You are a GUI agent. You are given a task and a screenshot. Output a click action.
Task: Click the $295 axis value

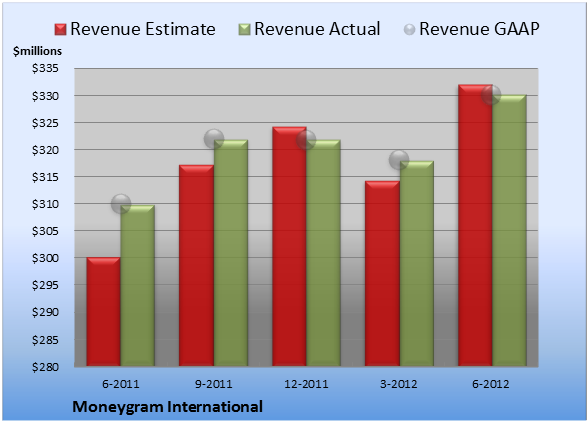point(45,285)
